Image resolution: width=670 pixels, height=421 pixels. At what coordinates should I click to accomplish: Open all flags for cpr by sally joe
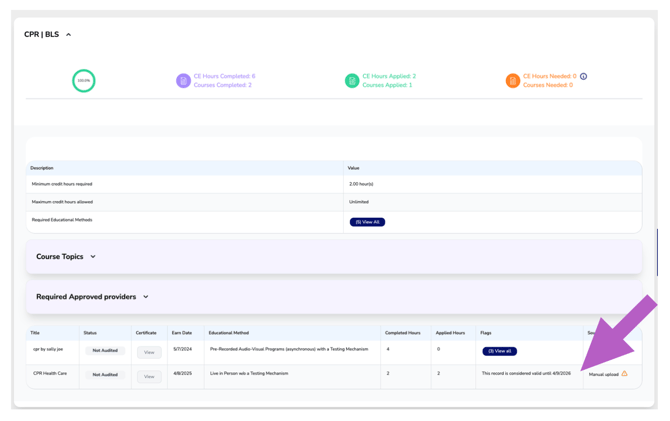tap(499, 351)
